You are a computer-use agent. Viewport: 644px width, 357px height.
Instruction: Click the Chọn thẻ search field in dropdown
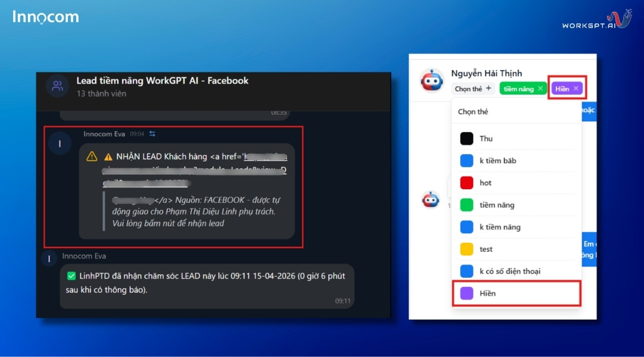tap(517, 112)
